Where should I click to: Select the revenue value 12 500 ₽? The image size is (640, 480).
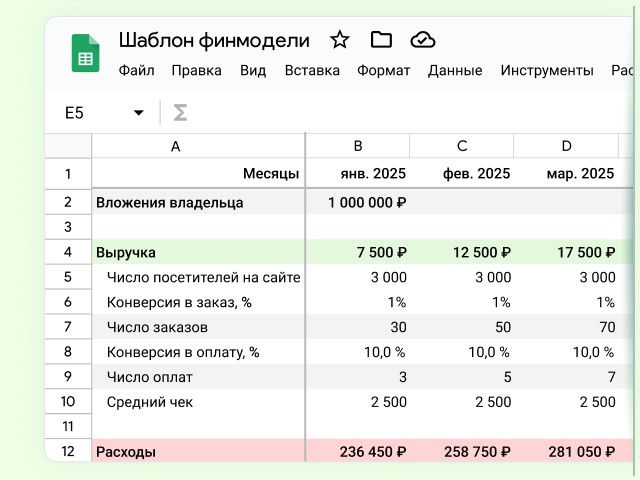pos(462,252)
